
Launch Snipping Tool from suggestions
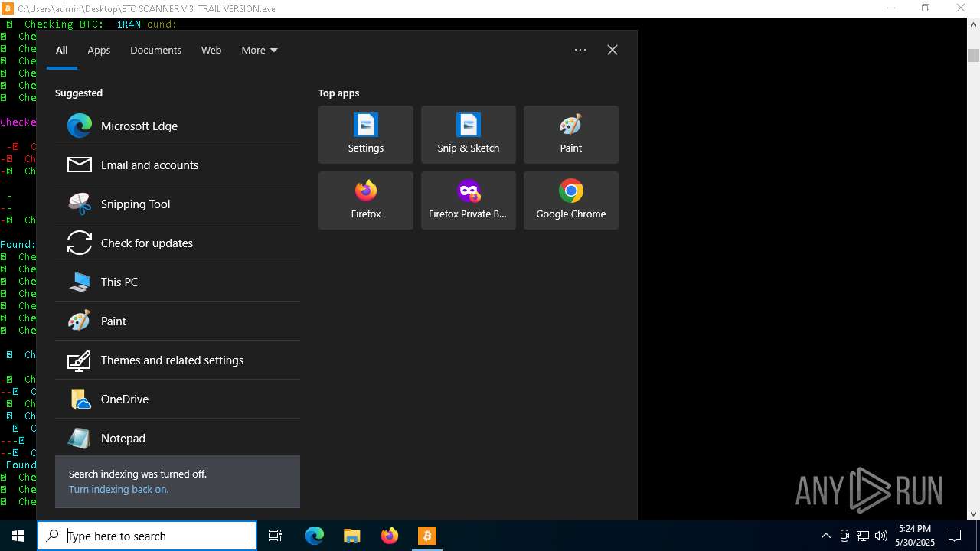(178, 204)
